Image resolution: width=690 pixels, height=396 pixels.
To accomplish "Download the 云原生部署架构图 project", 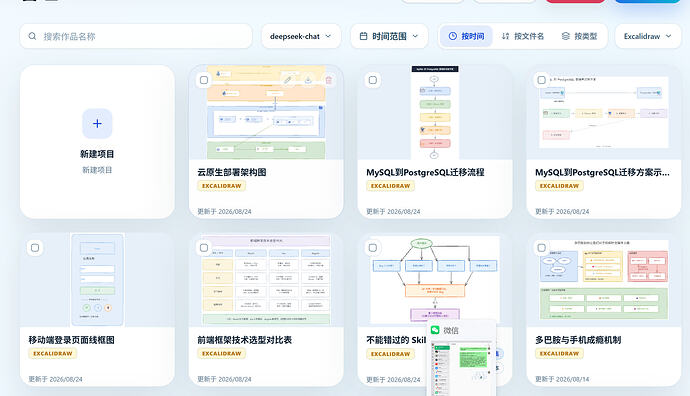I will point(308,80).
